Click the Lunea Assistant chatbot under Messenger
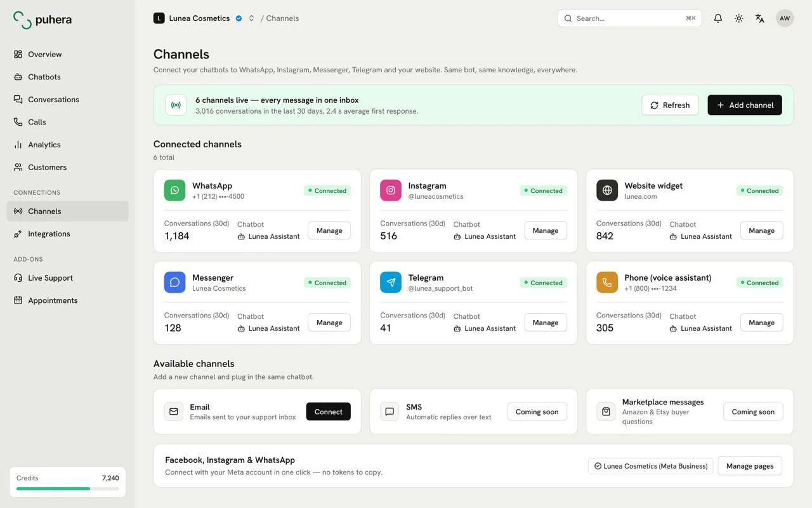This screenshot has height=508, width=812. pos(268,328)
